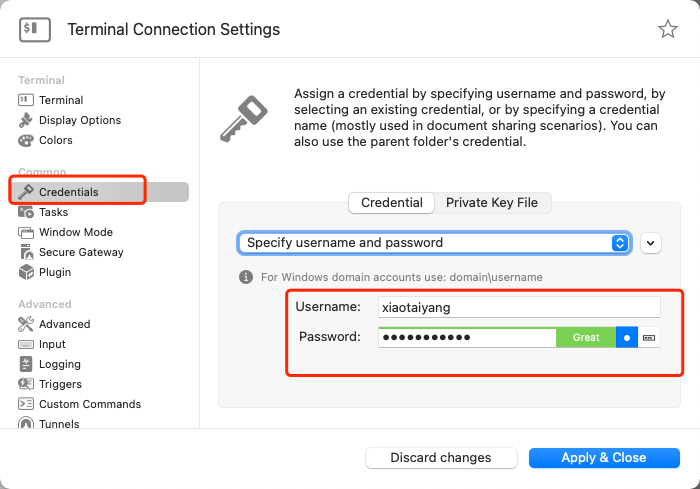Click the Password input field

466,338
